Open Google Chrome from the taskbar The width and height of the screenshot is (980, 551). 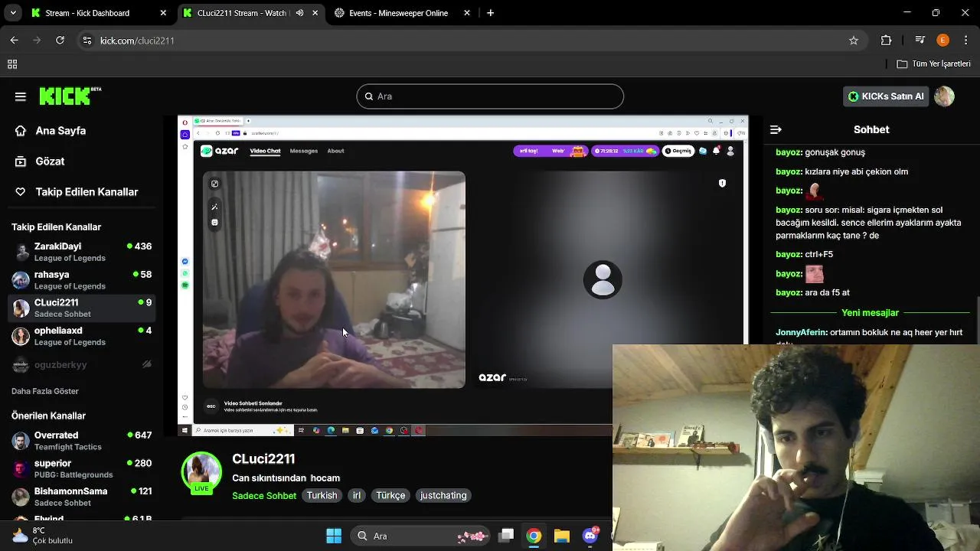pyautogui.click(x=534, y=536)
